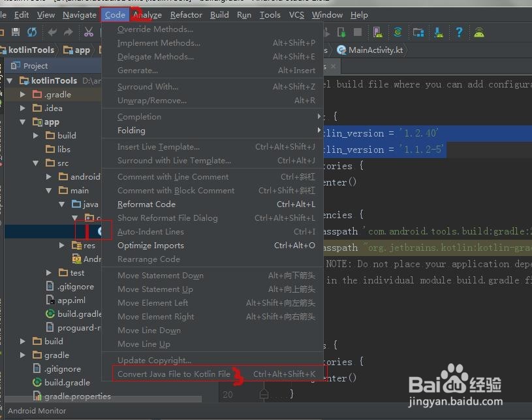Collapse the src folder
Viewport: 532px width, 420px height.
click(36, 163)
